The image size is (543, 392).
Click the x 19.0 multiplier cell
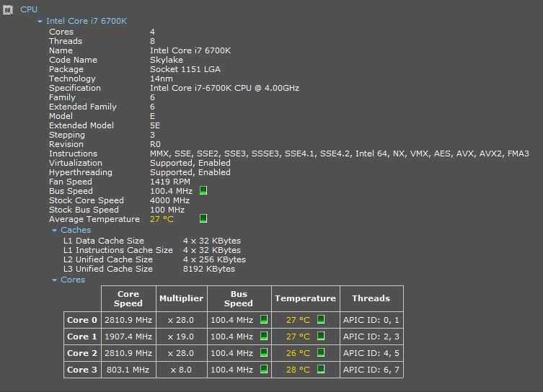(182, 337)
